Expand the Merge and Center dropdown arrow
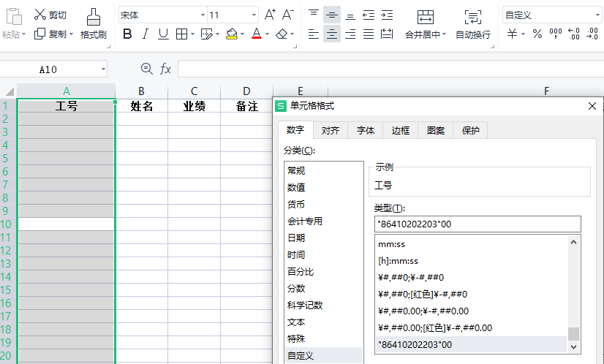This screenshot has height=364, width=604. point(444,34)
